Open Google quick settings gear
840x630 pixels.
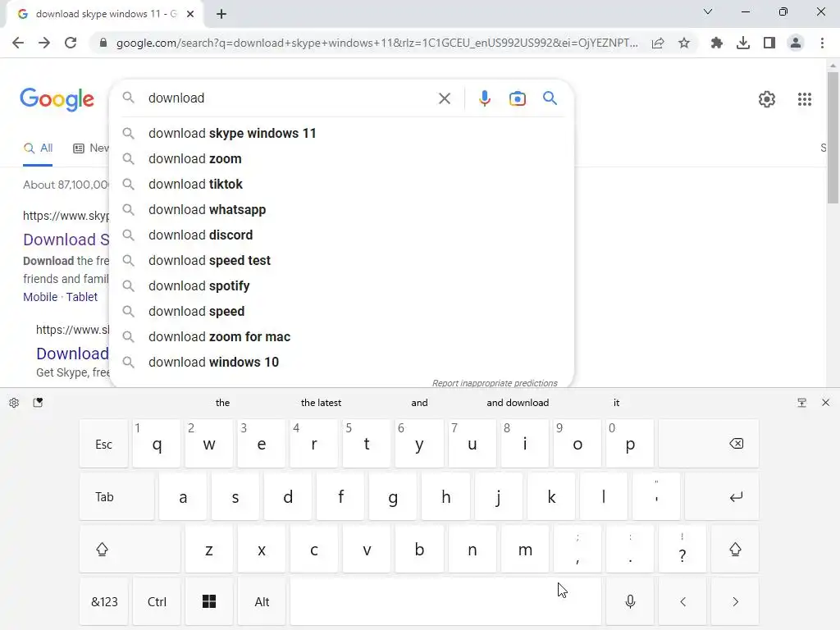pyautogui.click(x=767, y=99)
